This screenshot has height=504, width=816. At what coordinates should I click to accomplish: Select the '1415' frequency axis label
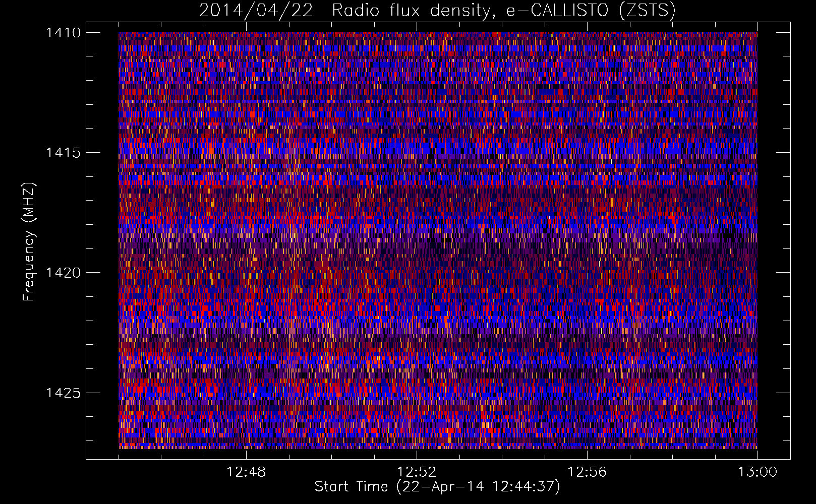pos(63,153)
